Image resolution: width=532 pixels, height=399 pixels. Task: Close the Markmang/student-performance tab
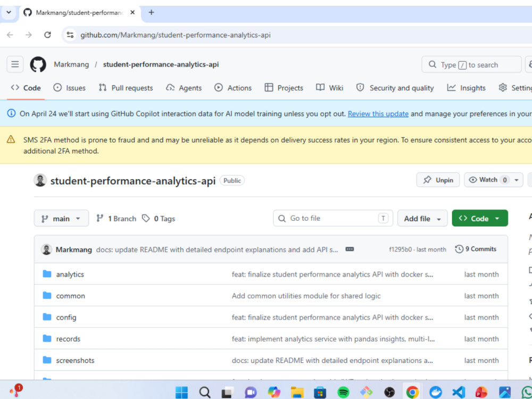132,13
